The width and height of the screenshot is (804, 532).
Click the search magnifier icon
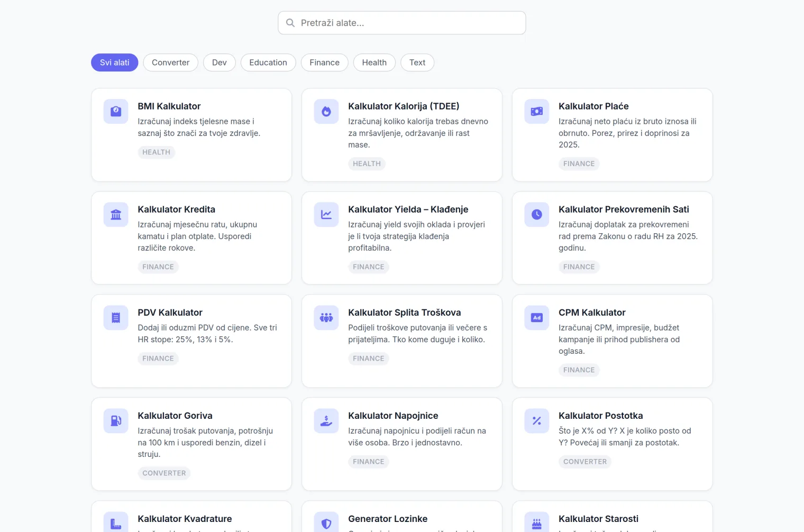[290, 23]
